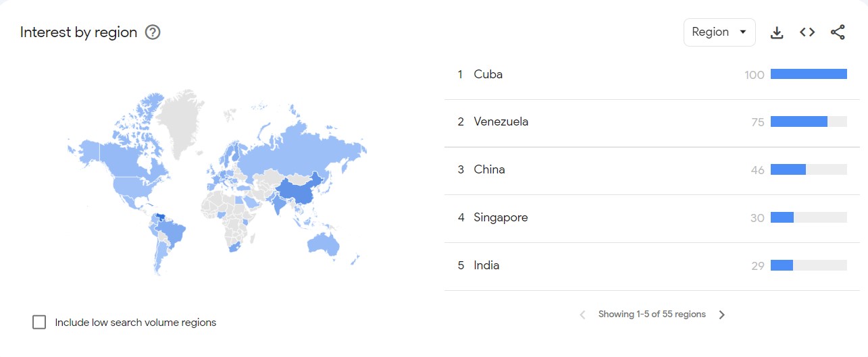The width and height of the screenshot is (868, 357).
Task: Click the previous page arrow
Action: (582, 314)
